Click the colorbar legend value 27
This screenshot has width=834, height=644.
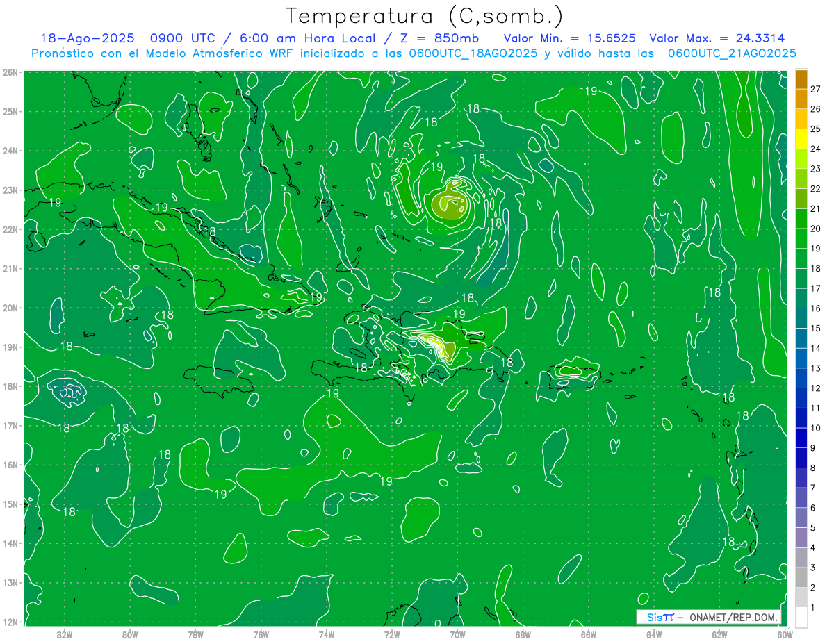tap(816, 89)
